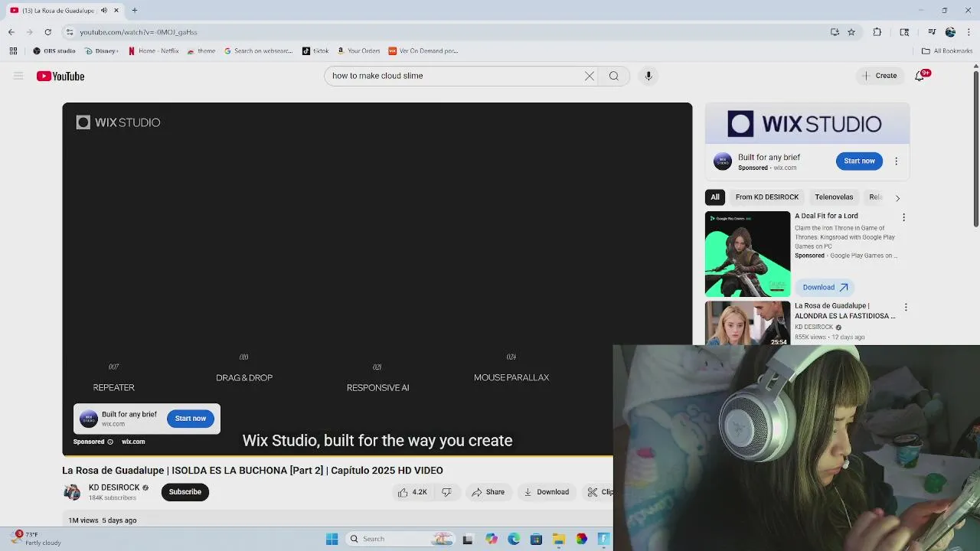The image size is (980, 551).
Task: Visit wix.com link in the video ad
Action: coord(133,442)
